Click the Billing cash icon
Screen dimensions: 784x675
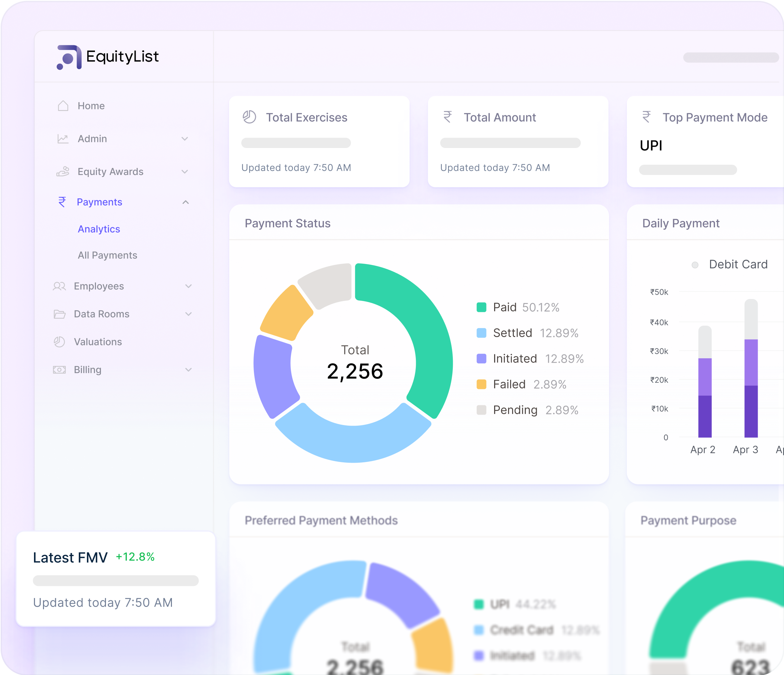tap(59, 369)
